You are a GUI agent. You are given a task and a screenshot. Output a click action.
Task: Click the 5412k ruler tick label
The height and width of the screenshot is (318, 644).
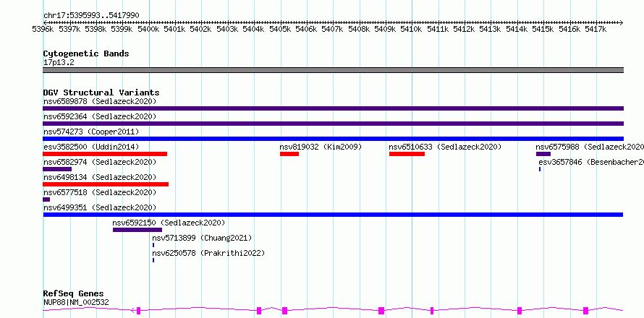(x=465, y=29)
